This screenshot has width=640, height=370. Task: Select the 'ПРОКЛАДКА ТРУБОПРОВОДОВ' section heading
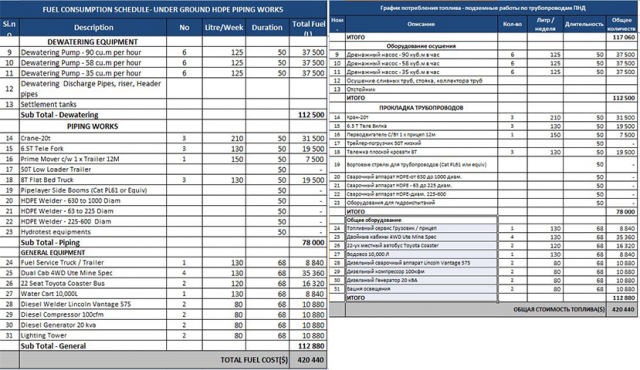pyautogui.click(x=421, y=108)
